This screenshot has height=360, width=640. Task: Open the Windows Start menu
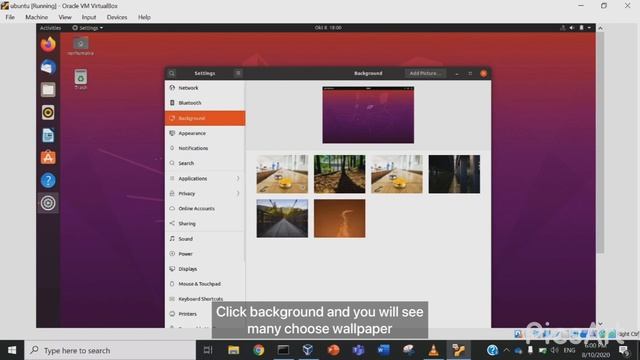coord(12,350)
